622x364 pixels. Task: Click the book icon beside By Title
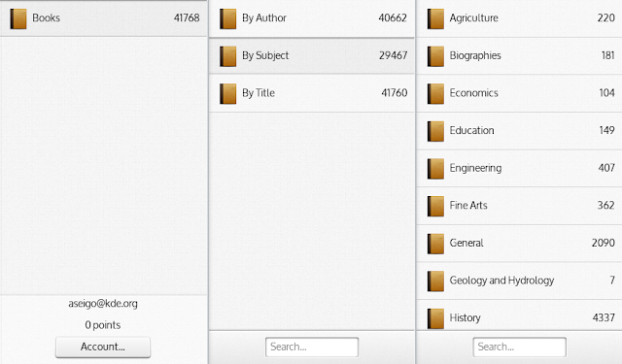227,93
